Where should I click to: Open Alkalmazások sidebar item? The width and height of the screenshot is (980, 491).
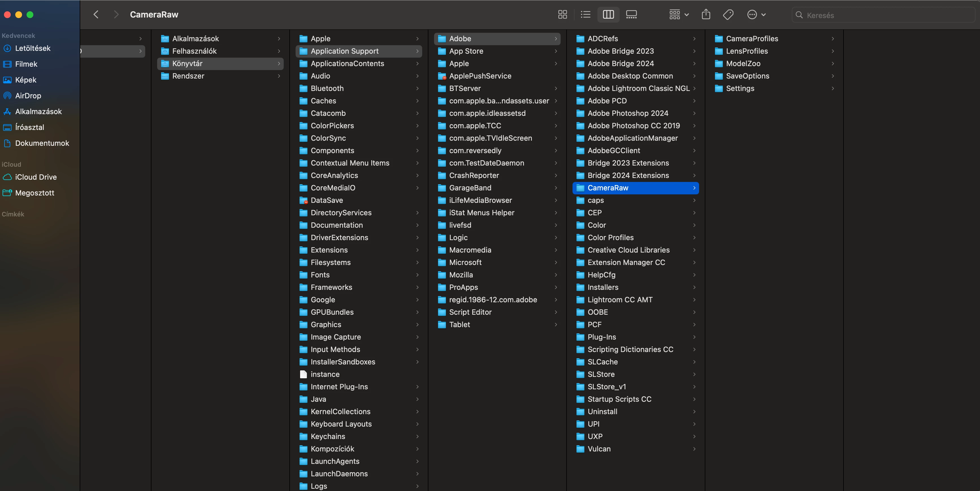[38, 111]
